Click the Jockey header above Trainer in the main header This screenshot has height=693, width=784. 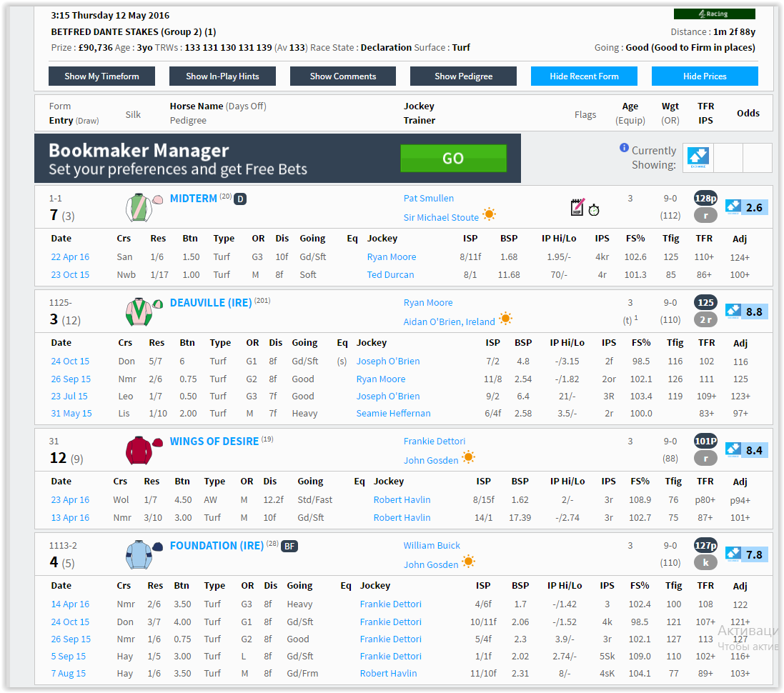click(419, 106)
